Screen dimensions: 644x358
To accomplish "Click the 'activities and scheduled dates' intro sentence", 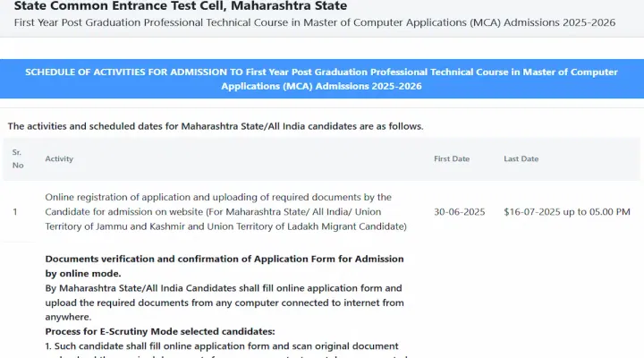I will [216, 126].
